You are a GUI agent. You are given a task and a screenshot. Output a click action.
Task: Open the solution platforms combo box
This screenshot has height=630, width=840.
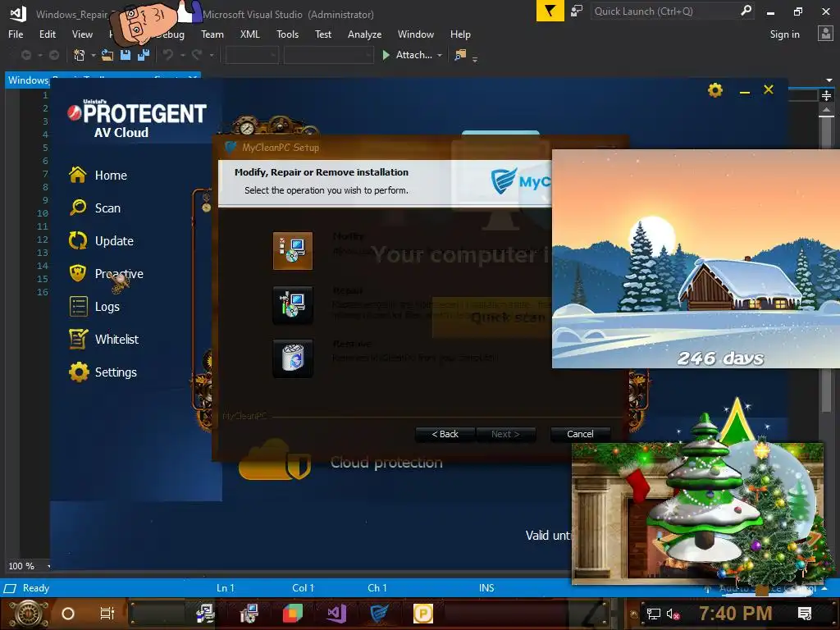tap(328, 55)
